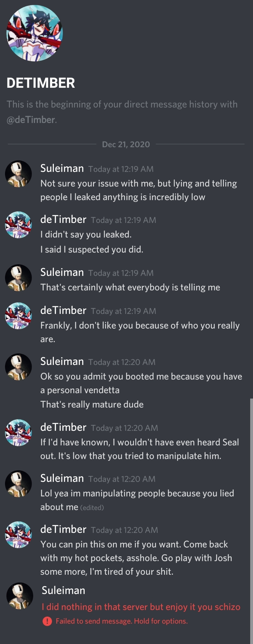This screenshot has height=644, width=253.
Task: Select the "That's really mature dude" message
Action: click(x=92, y=404)
